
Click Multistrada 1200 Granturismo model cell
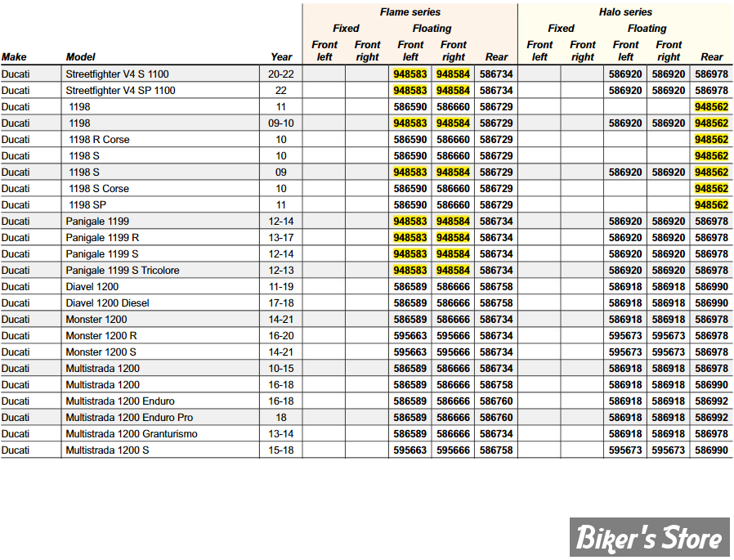click(x=132, y=434)
